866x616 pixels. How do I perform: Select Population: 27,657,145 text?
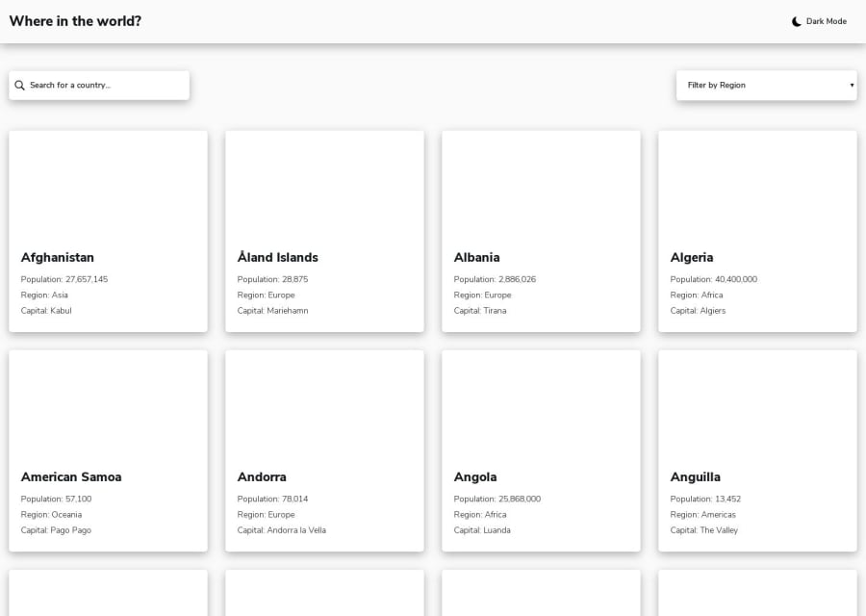(x=64, y=279)
